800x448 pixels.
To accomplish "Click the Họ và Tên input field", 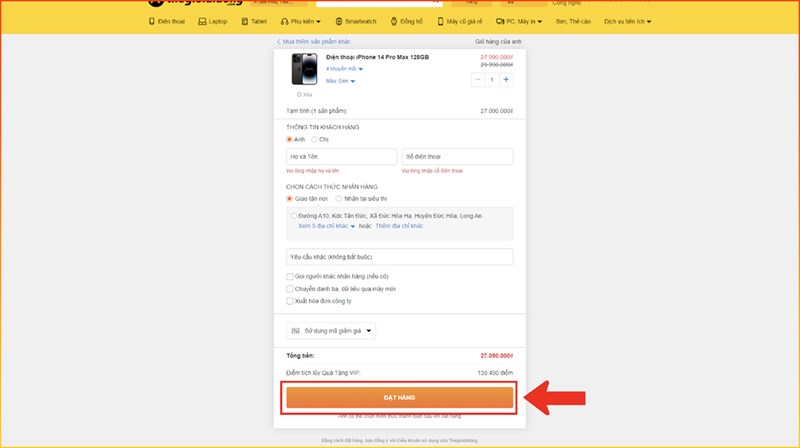I will point(341,157).
